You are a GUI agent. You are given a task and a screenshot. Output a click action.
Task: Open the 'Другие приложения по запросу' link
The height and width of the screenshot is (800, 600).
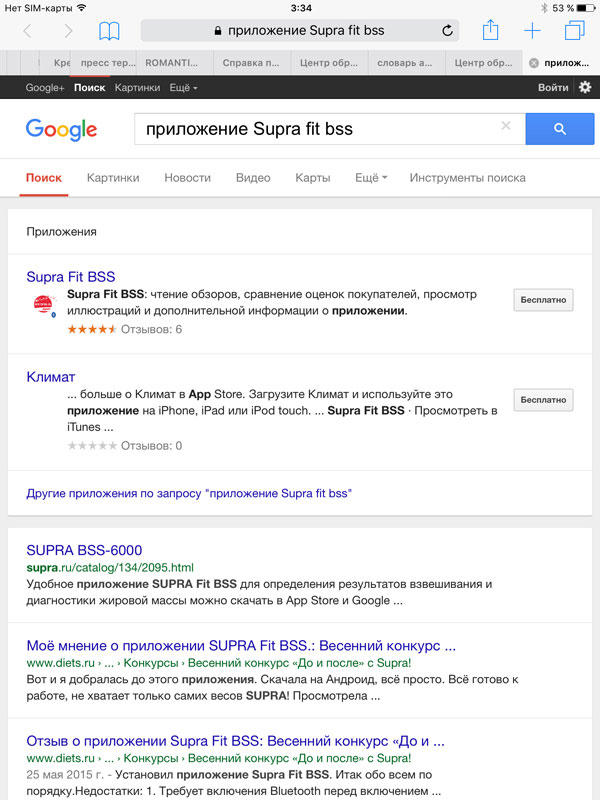(x=189, y=493)
